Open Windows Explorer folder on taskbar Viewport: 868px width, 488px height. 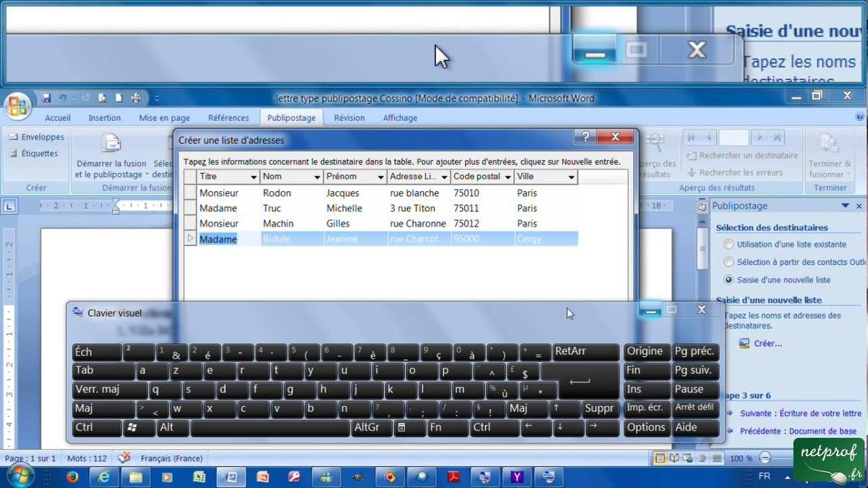point(135,477)
